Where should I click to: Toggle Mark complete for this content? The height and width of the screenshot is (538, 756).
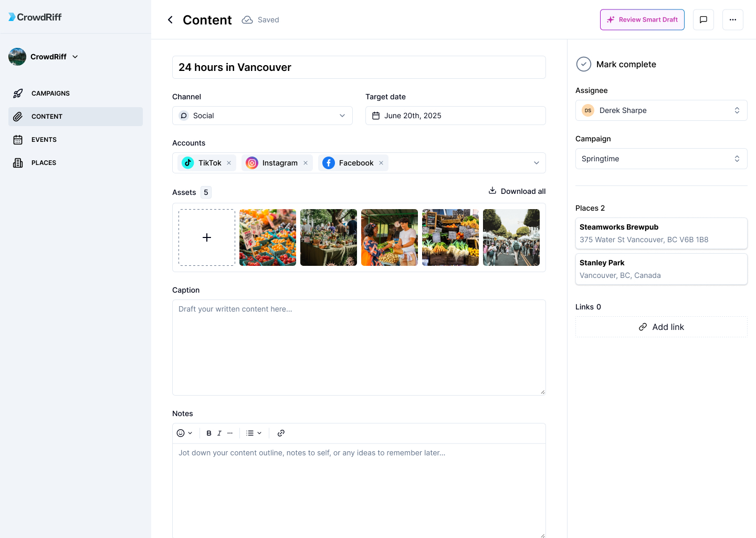click(x=583, y=64)
